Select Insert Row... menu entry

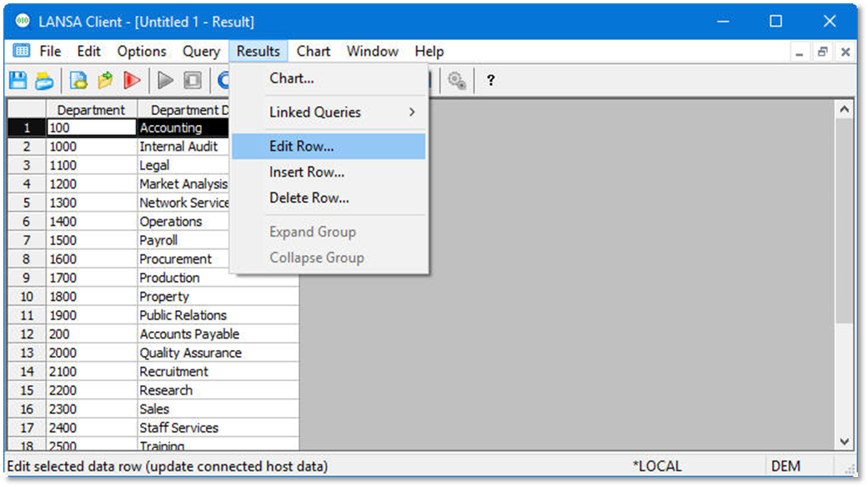(329, 172)
